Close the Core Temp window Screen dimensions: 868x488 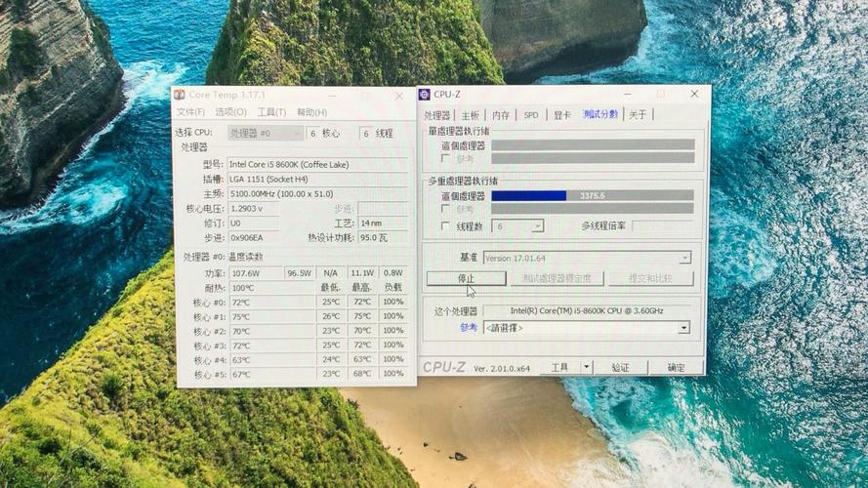pos(398,96)
